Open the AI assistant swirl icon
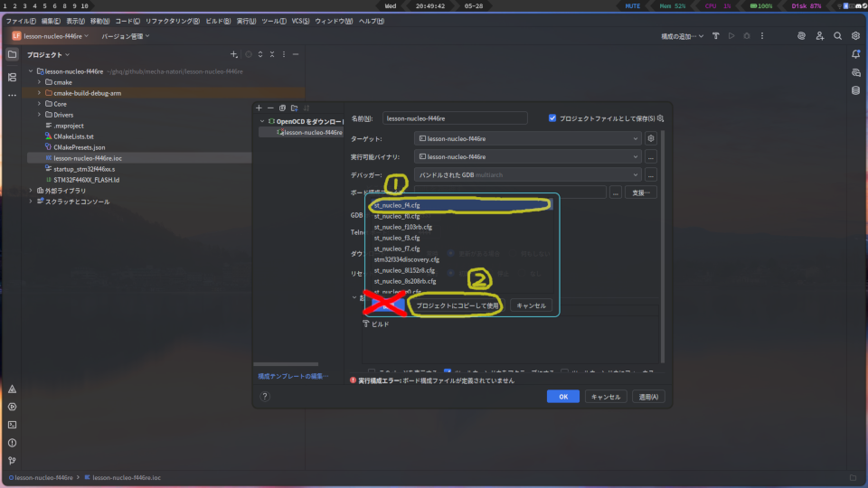Viewport: 868px width, 488px height. click(x=802, y=36)
